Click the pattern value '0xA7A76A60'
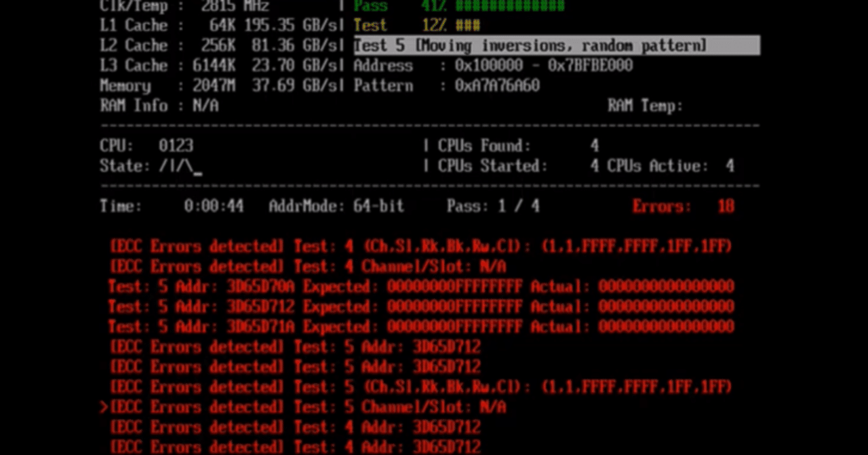 pyautogui.click(x=498, y=86)
